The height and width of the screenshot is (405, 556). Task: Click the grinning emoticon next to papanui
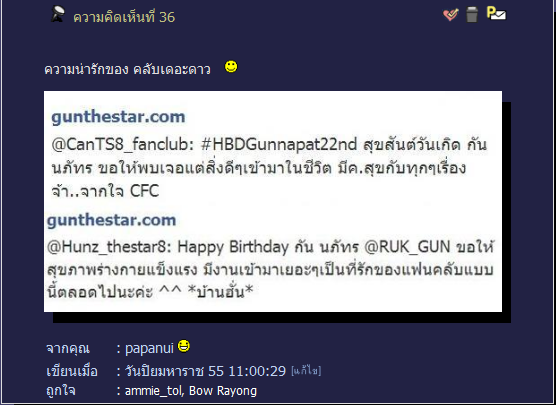[184, 346]
